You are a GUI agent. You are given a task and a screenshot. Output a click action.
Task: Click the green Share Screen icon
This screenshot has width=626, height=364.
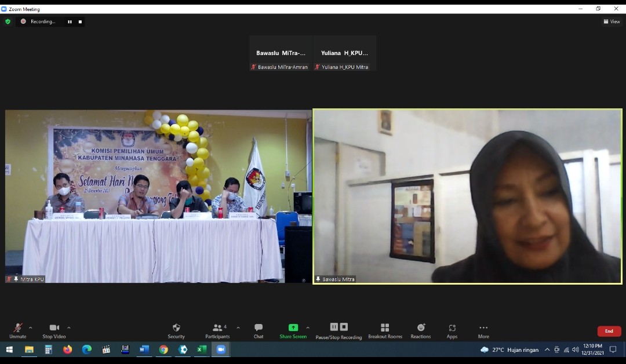pyautogui.click(x=293, y=328)
